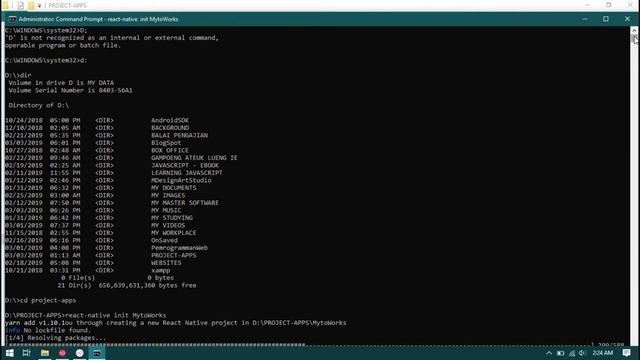The width and height of the screenshot is (640, 360).
Task: Click the '21 Dir(s)' bytes free line
Action: click(127, 285)
